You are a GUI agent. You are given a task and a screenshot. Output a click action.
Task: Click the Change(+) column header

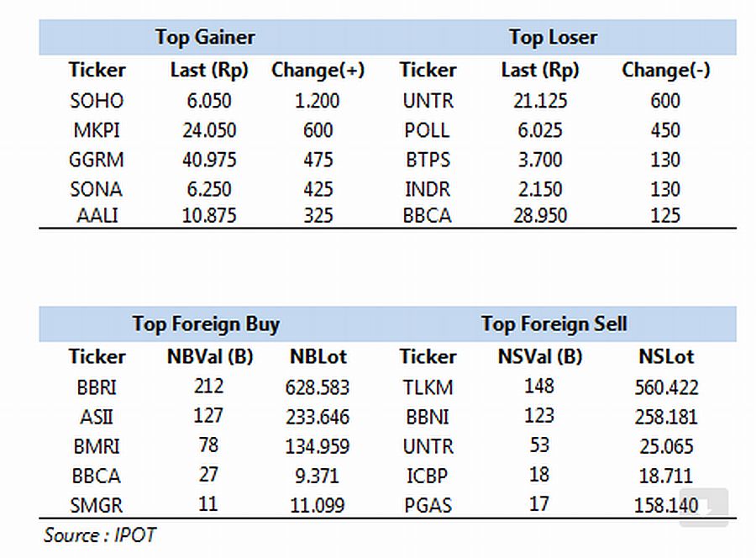point(318,71)
